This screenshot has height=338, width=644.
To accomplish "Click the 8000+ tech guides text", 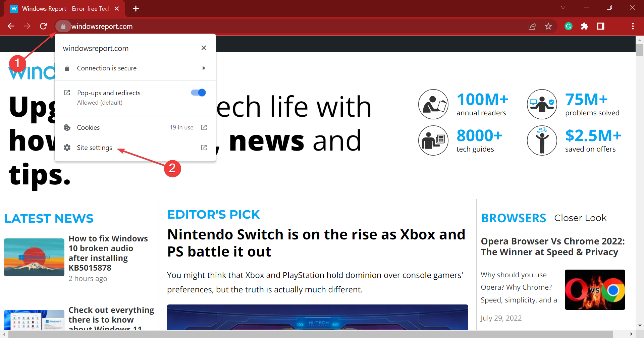I will tap(479, 140).
